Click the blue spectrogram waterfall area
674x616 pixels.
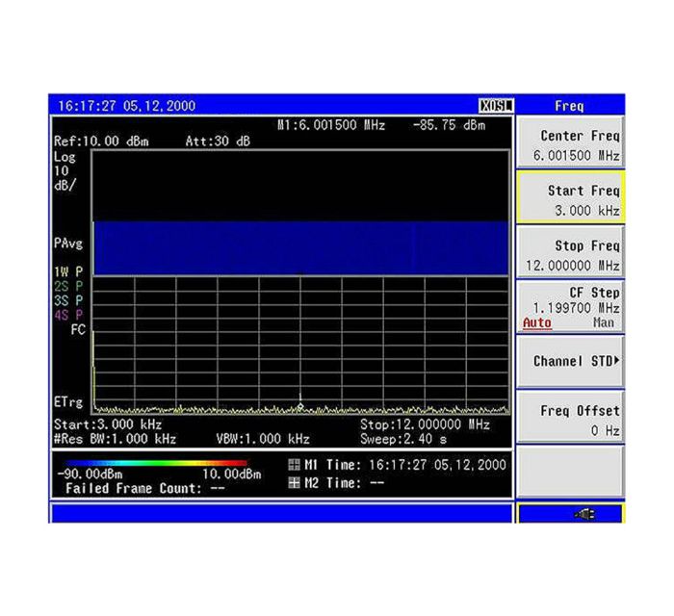pos(300,248)
